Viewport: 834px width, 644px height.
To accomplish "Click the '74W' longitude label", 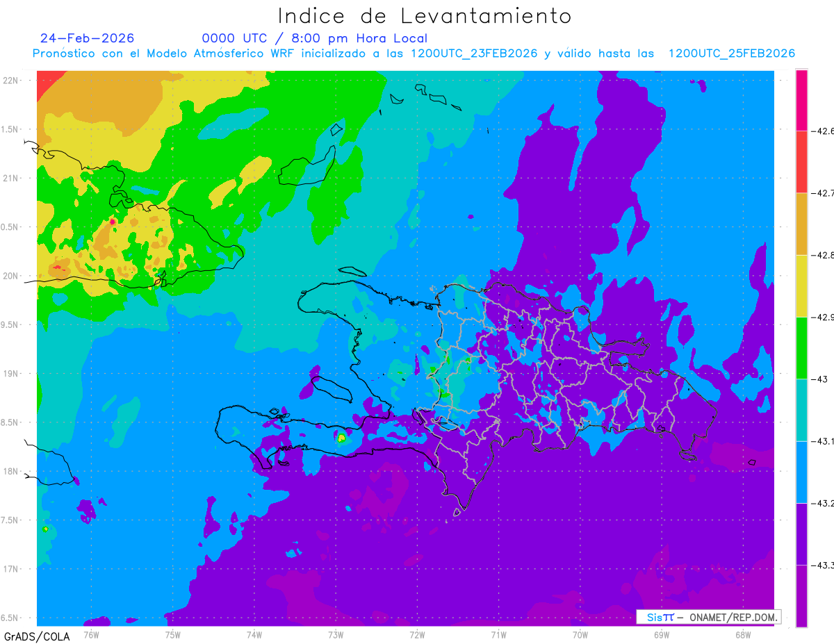I will [x=254, y=634].
